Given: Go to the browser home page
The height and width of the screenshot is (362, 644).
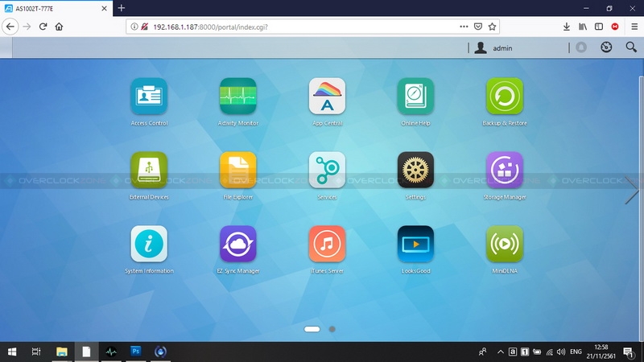Looking at the screenshot, I should (x=59, y=27).
